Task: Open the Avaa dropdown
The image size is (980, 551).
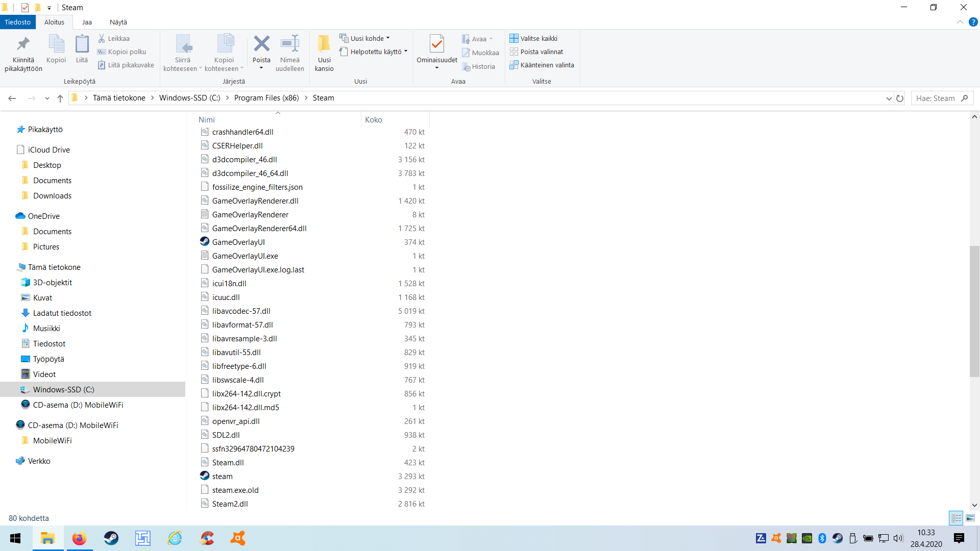Action: (x=491, y=39)
